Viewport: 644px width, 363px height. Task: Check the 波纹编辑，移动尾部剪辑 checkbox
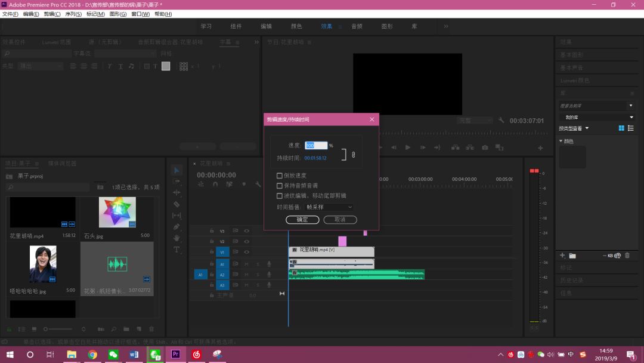pyautogui.click(x=279, y=196)
